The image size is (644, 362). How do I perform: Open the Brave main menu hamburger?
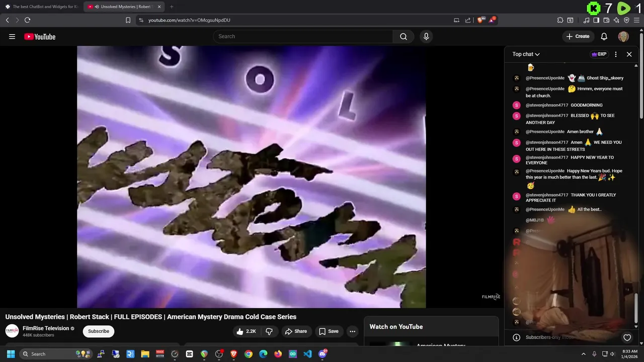[x=636, y=20]
